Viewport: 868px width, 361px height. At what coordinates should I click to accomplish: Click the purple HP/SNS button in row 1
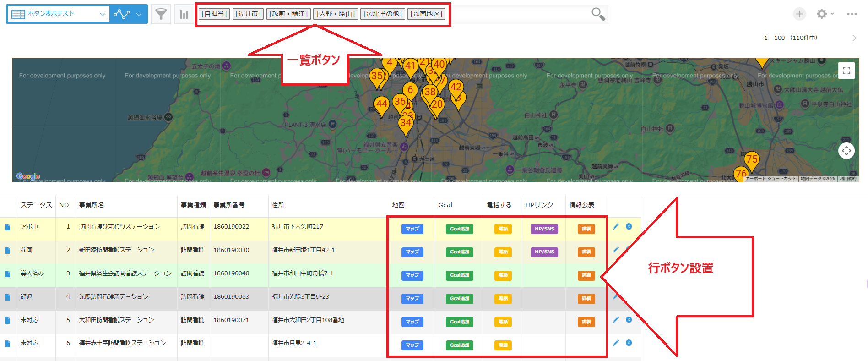point(544,229)
